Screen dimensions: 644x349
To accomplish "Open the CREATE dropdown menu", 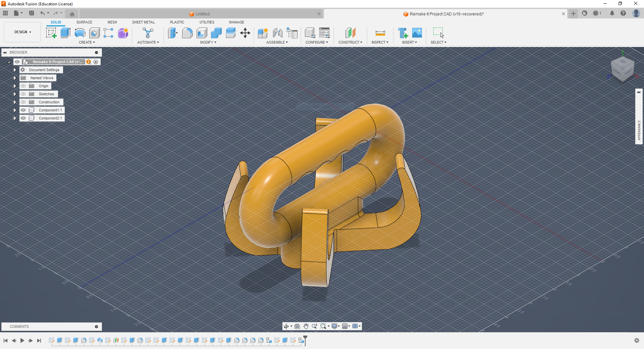I will point(87,42).
